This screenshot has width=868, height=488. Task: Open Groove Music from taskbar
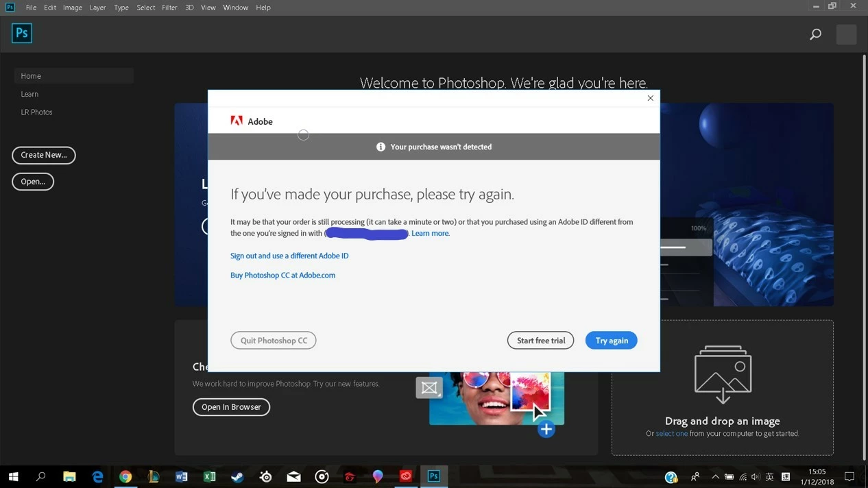click(322, 476)
